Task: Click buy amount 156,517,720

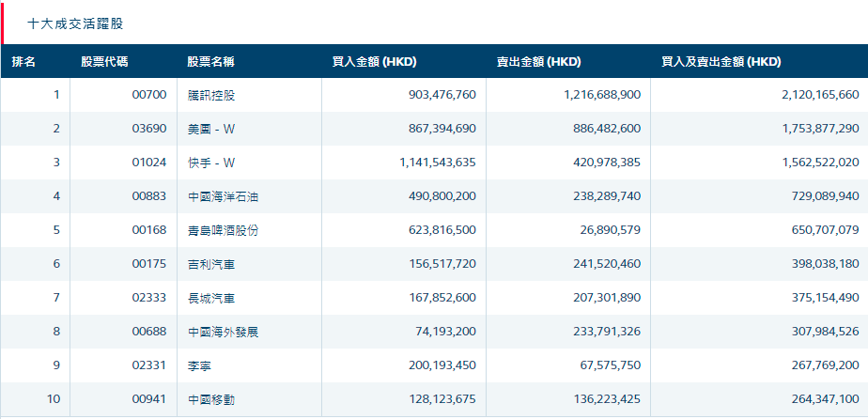Action: click(442, 264)
